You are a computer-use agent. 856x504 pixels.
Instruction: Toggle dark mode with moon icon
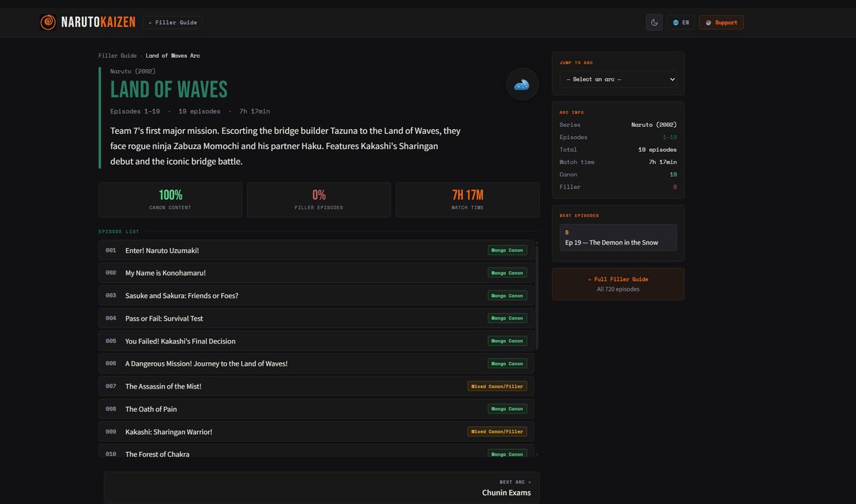pos(654,23)
